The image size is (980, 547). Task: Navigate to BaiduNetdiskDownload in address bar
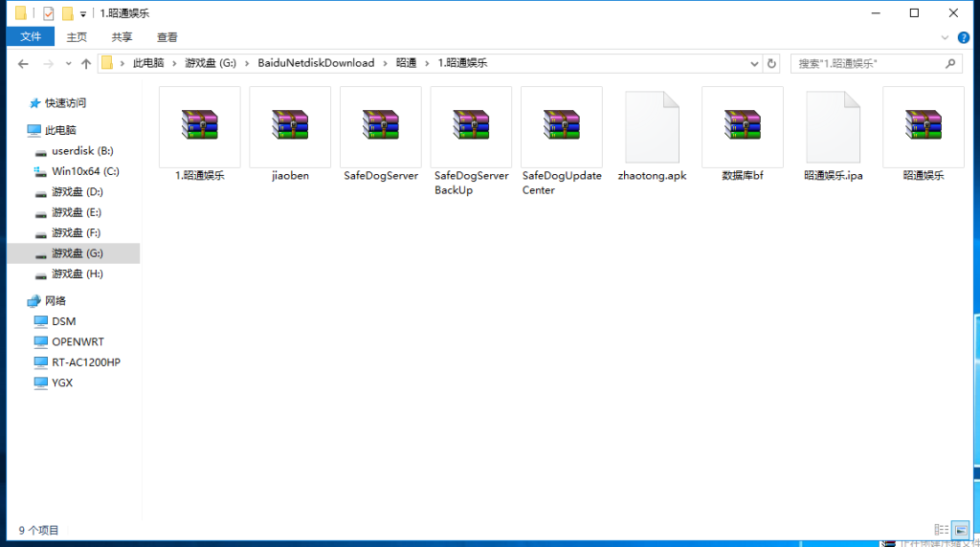click(x=316, y=63)
